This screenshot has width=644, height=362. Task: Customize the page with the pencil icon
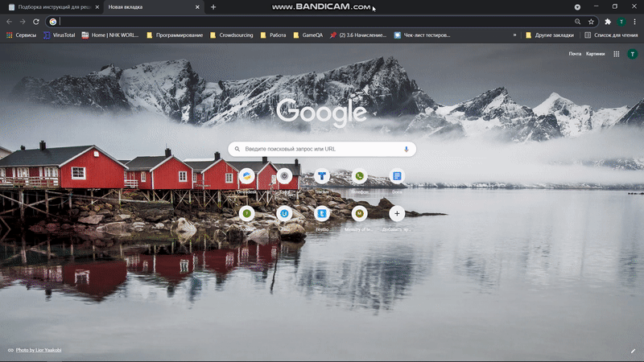tap(633, 351)
